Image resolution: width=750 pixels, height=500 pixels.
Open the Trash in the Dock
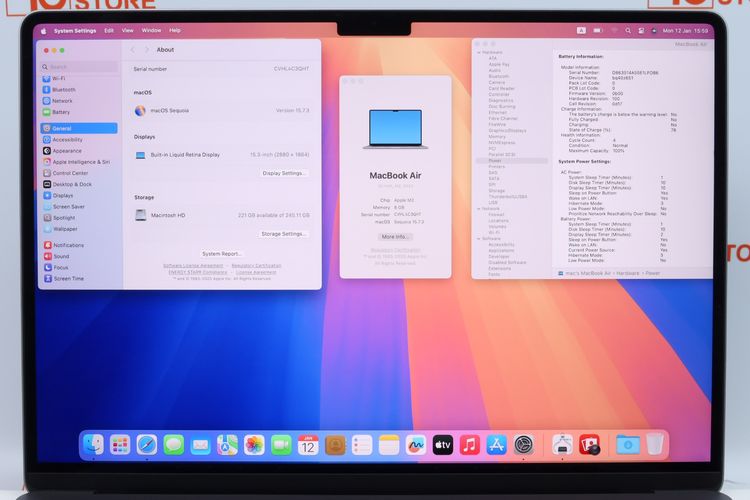pyautogui.click(x=655, y=444)
